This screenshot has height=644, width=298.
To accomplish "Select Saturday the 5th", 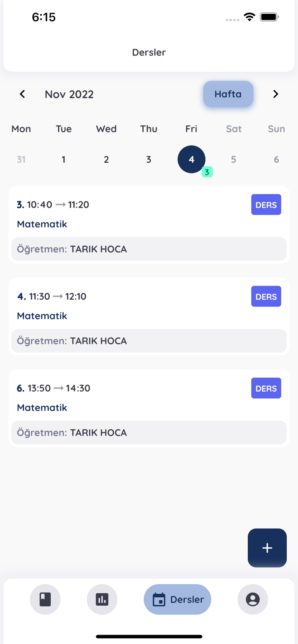I will 233,160.
